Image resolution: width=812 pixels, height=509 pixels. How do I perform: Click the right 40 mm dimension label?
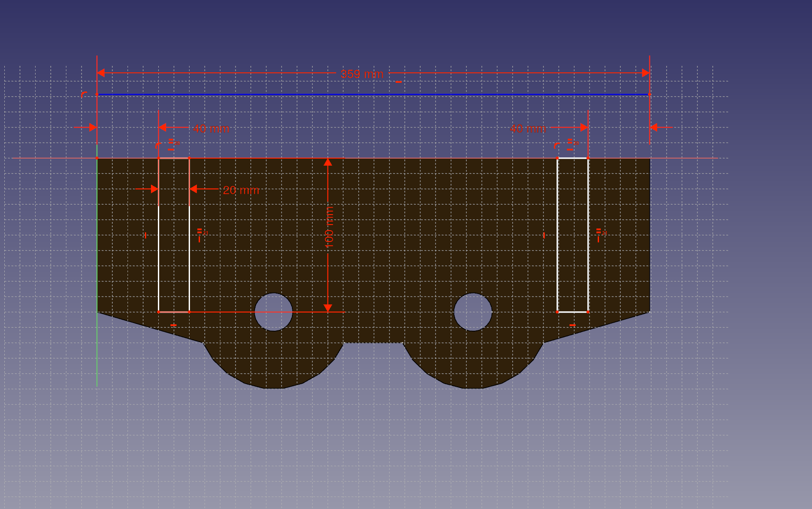(527, 129)
